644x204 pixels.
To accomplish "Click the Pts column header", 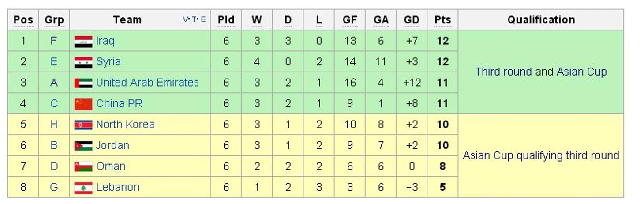I will pyautogui.click(x=442, y=20).
